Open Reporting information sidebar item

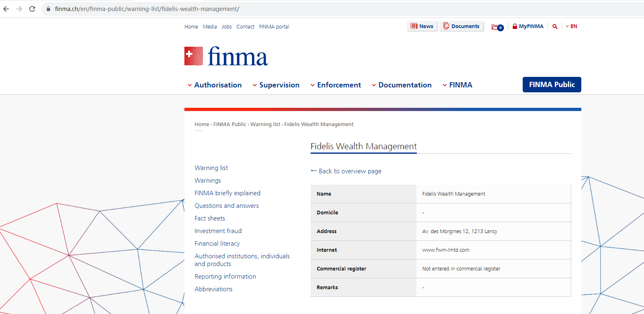pyautogui.click(x=226, y=277)
